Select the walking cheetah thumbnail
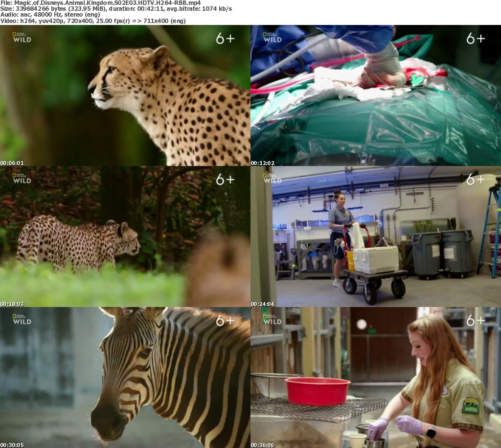 pos(125,236)
